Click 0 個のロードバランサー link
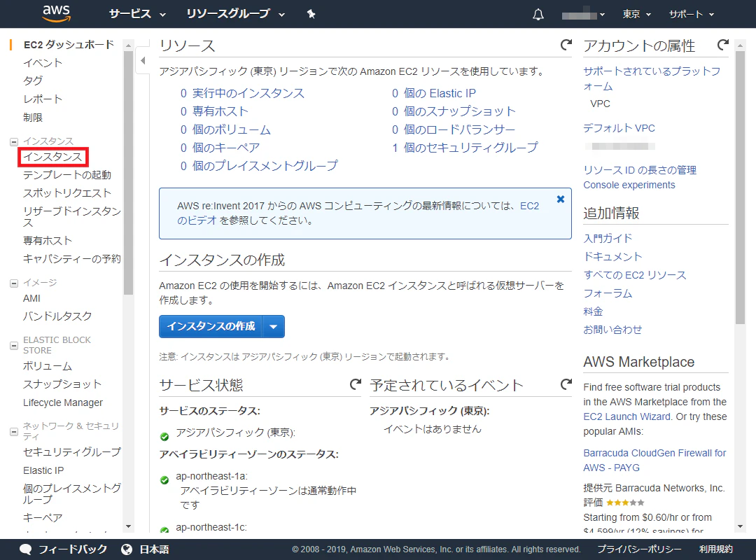The image size is (756, 560). click(453, 129)
